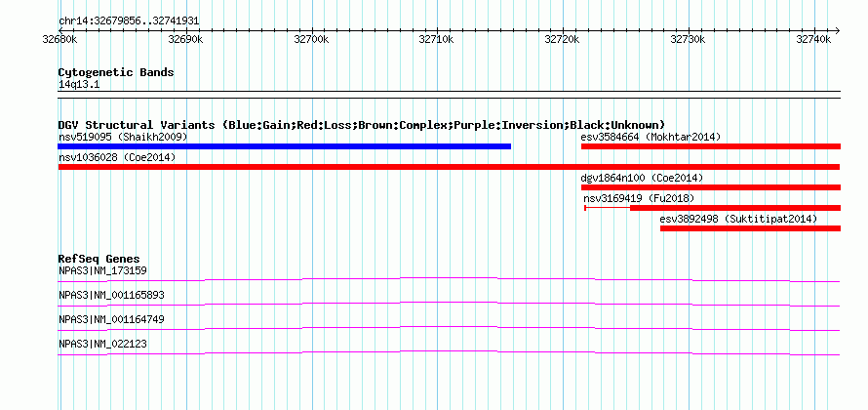Image resolution: width=868 pixels, height=410 pixels.
Task: Click the NPAS3|NM_001165893 gene label
Action: (x=111, y=296)
